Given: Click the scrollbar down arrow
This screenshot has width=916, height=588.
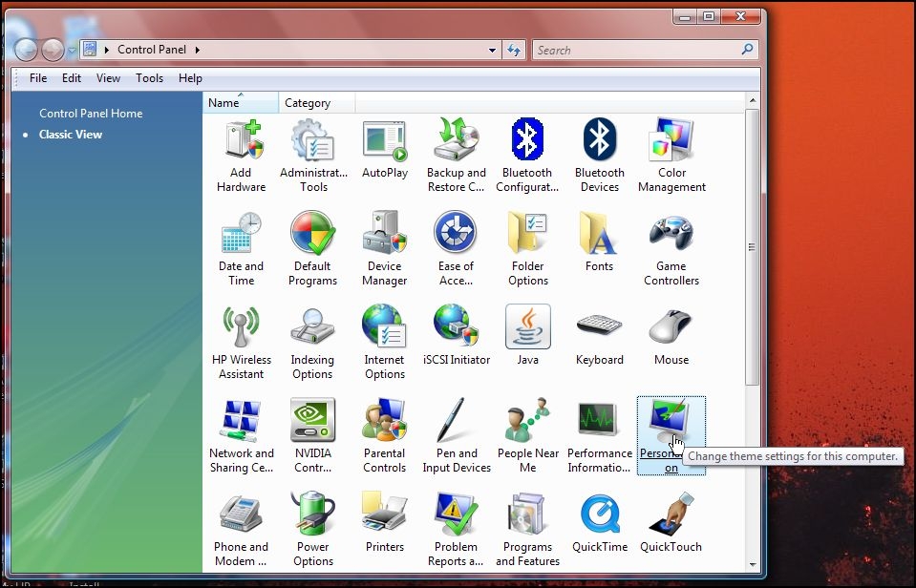Looking at the screenshot, I should pyautogui.click(x=753, y=565).
